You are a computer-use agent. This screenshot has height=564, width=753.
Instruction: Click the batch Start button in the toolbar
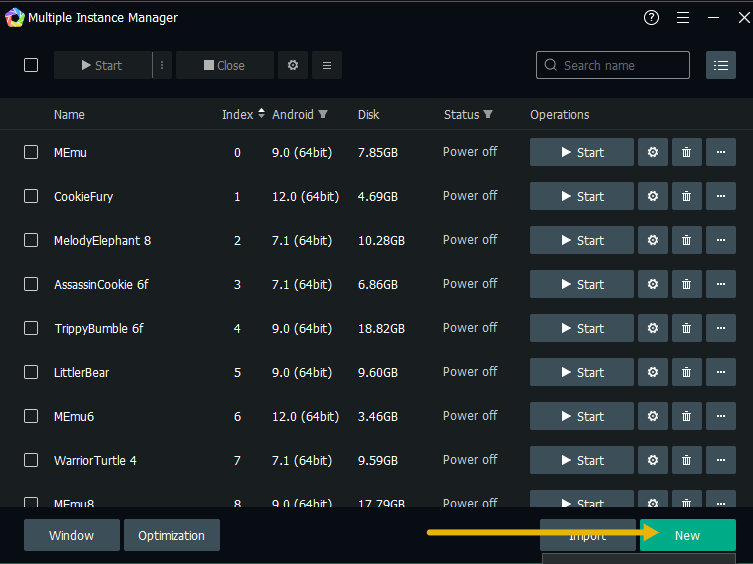[x=103, y=65]
